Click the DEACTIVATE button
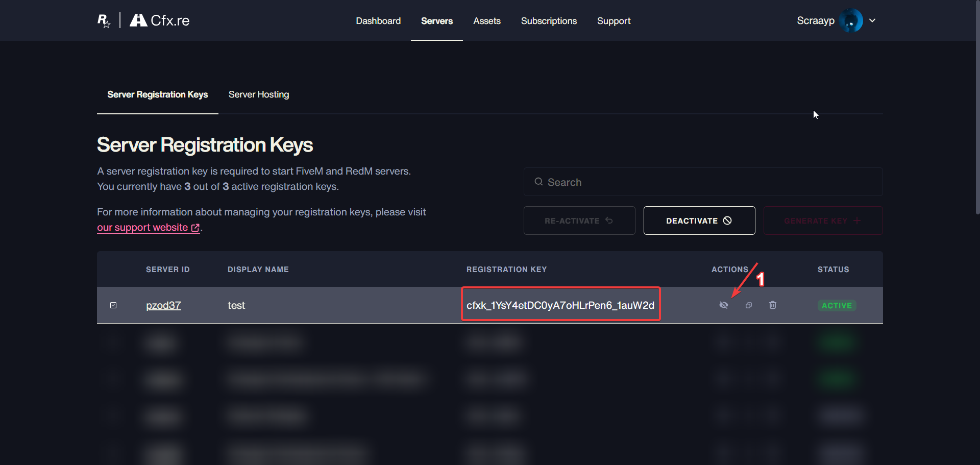This screenshot has width=980, height=465. tap(699, 221)
